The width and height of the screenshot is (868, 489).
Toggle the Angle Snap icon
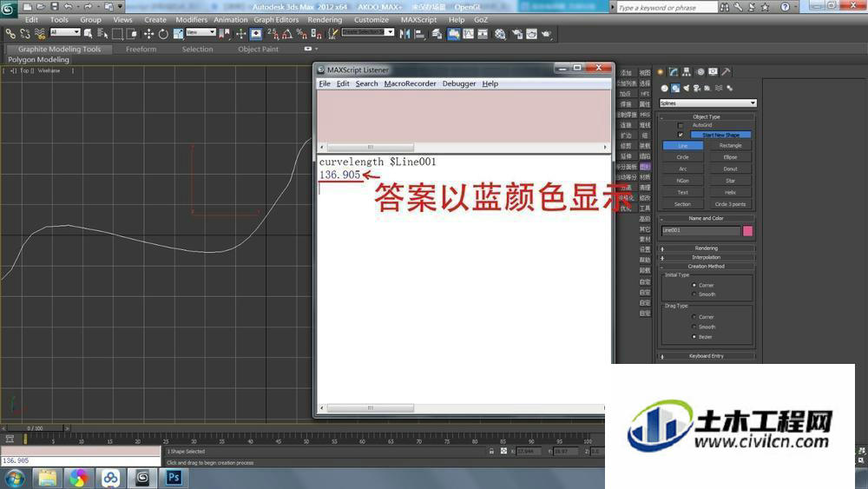[286, 34]
